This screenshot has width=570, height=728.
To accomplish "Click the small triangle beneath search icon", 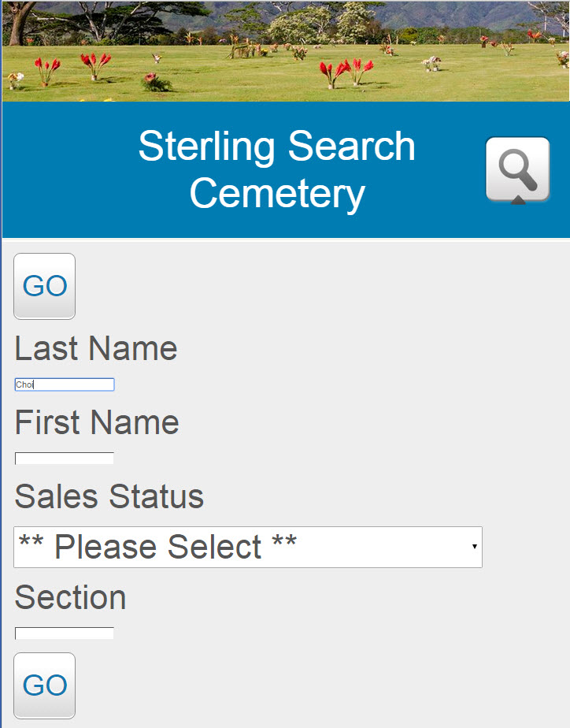I will [518, 200].
